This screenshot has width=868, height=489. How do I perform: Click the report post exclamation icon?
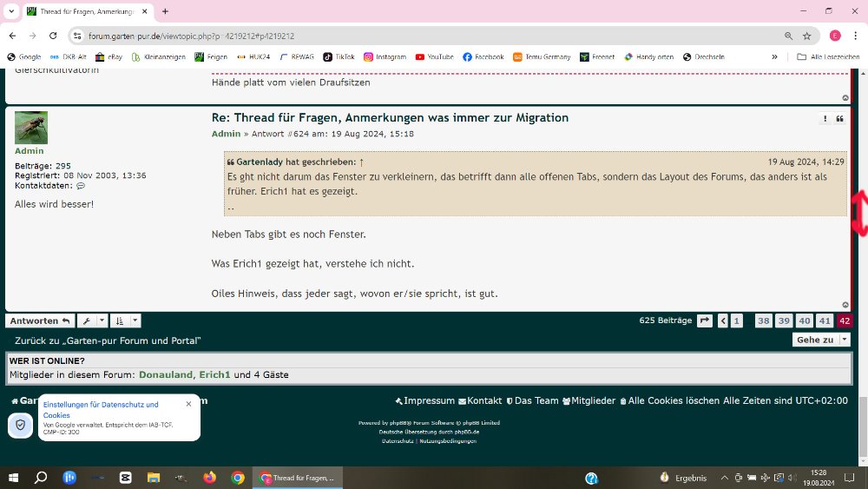coord(825,119)
